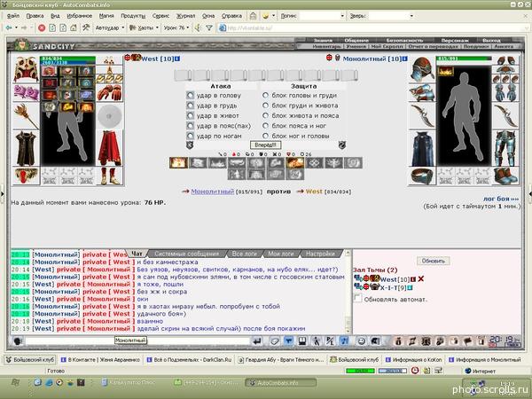This screenshot has height=399, width=532.
Task: Enable 'Обновлять автомат.' checkbox
Action: pyautogui.click(x=357, y=298)
